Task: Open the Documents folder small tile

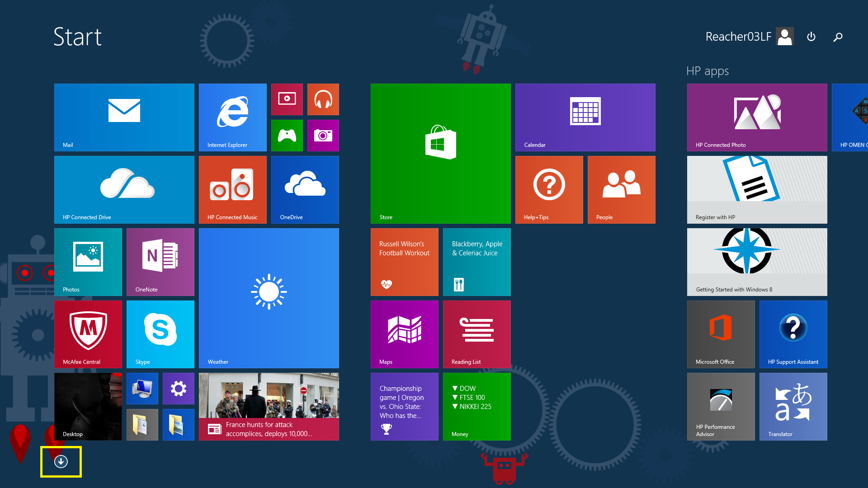Action: (142, 425)
